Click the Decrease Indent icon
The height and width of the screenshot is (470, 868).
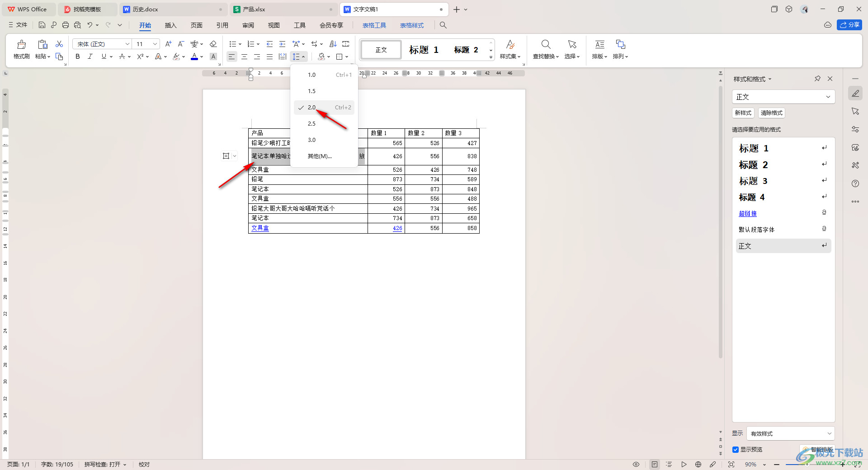(270, 44)
